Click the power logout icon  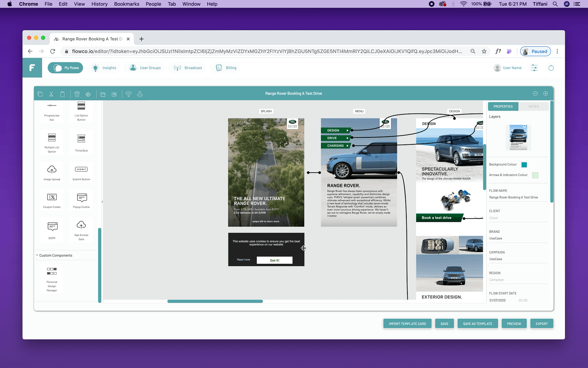(551, 68)
